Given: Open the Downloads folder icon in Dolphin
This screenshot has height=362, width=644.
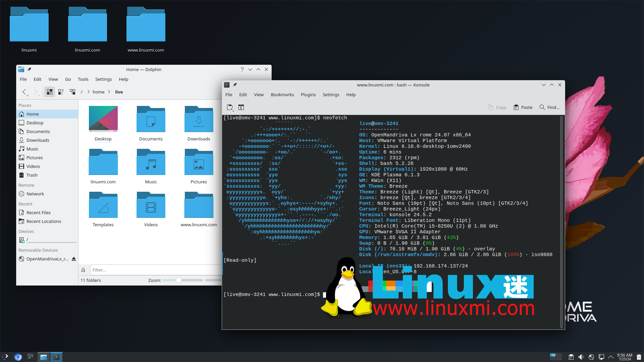Looking at the screenshot, I should (x=199, y=123).
